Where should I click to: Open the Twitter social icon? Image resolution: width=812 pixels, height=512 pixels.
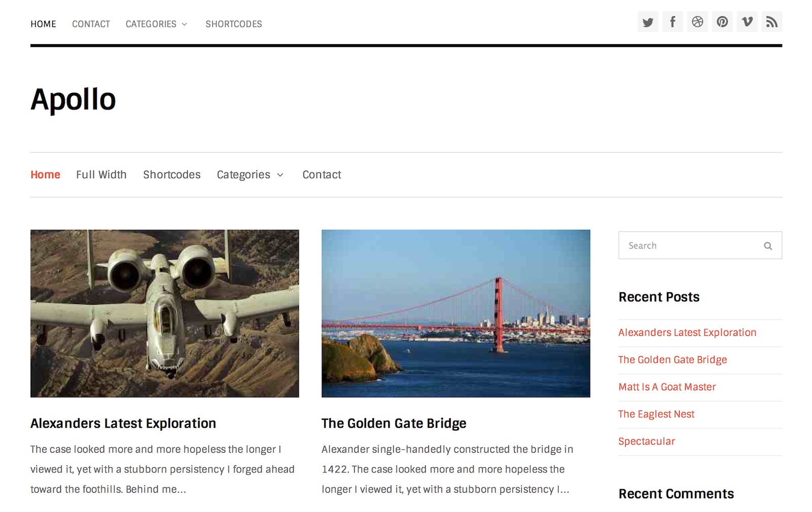pos(648,22)
